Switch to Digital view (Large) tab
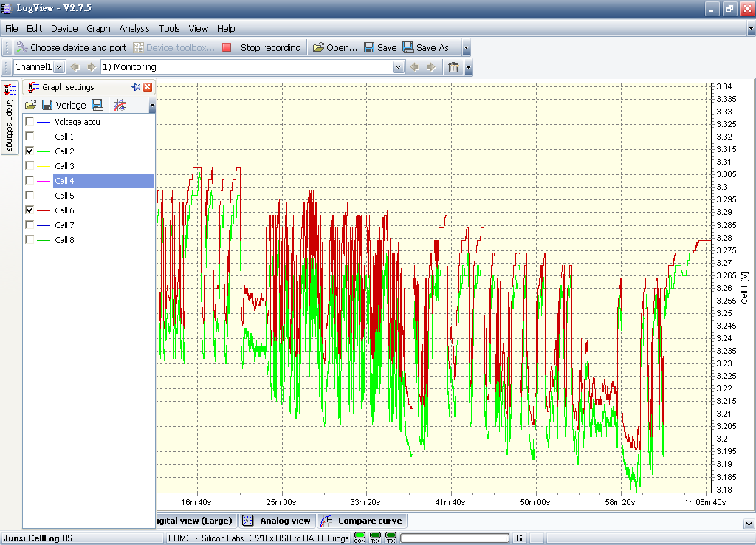Image resolution: width=756 pixels, height=545 pixels. [195, 521]
